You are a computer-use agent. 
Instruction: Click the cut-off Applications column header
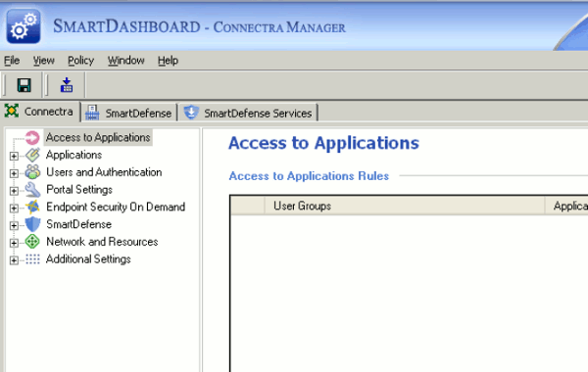pyautogui.click(x=566, y=206)
